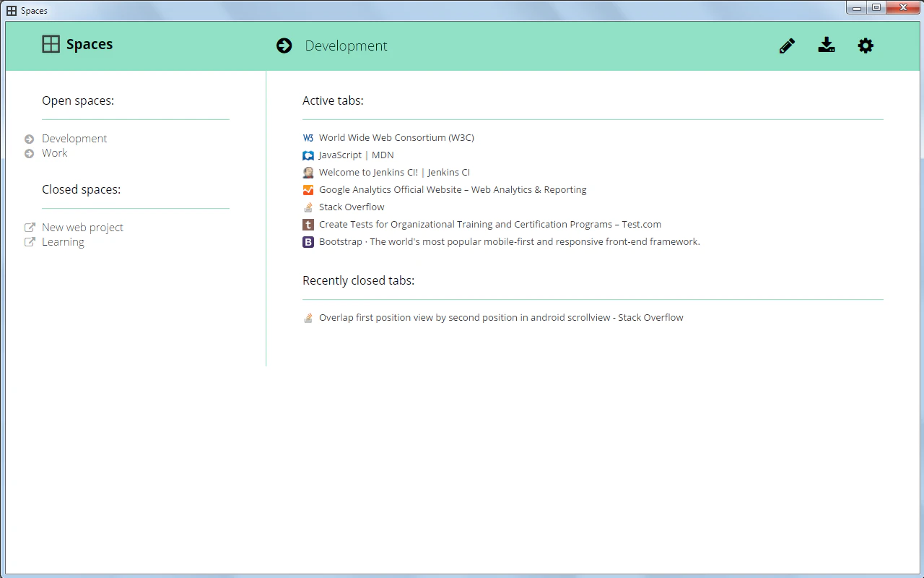The image size is (924, 578).
Task: Open the Bootstrap front-end framework tab
Action: (510, 242)
